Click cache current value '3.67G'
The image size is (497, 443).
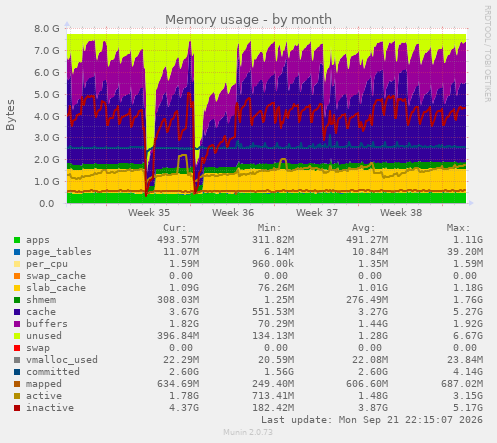point(184,312)
